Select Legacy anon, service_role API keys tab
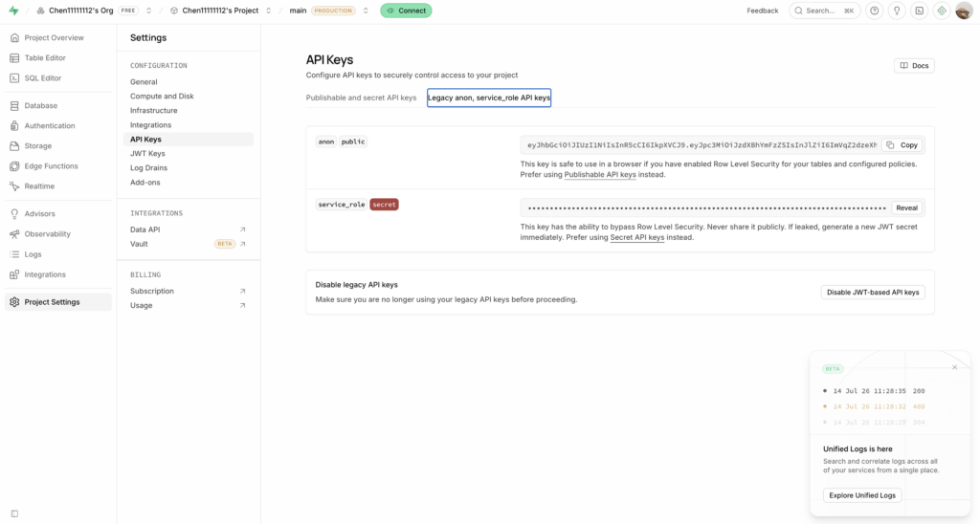This screenshot has width=980, height=524. [489, 98]
